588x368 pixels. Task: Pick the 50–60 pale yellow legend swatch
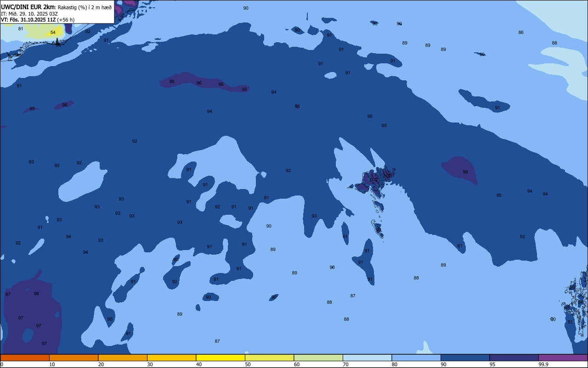pos(269,357)
